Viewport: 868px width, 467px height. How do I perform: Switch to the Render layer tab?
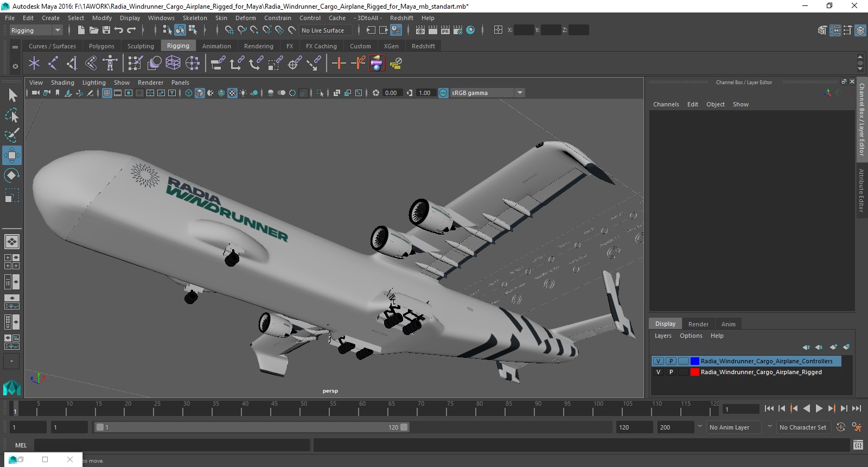click(x=698, y=324)
